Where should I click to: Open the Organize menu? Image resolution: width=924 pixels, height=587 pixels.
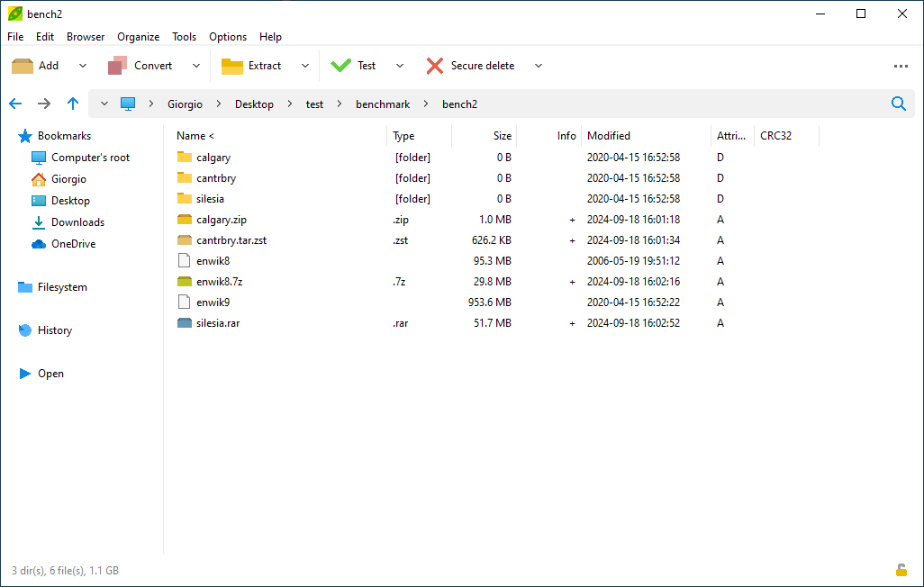click(x=138, y=37)
